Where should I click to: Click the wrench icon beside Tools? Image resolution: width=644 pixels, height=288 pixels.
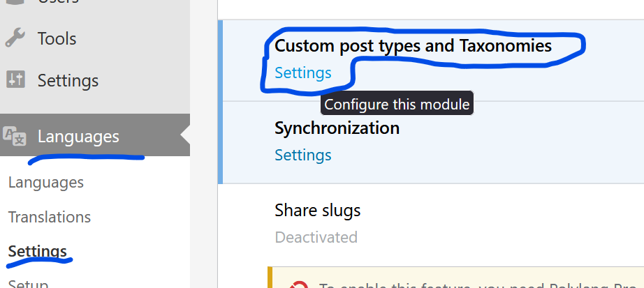15,38
